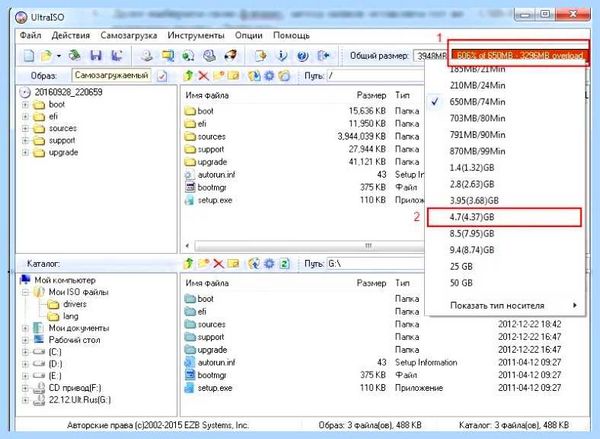Open the Файл menu
The image size is (600, 439).
30,36
